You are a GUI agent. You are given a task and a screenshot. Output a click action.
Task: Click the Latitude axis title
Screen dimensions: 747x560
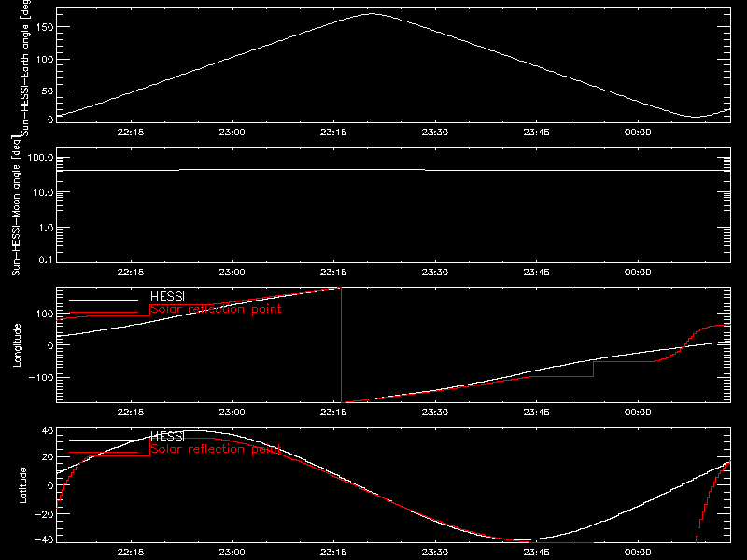[22, 485]
